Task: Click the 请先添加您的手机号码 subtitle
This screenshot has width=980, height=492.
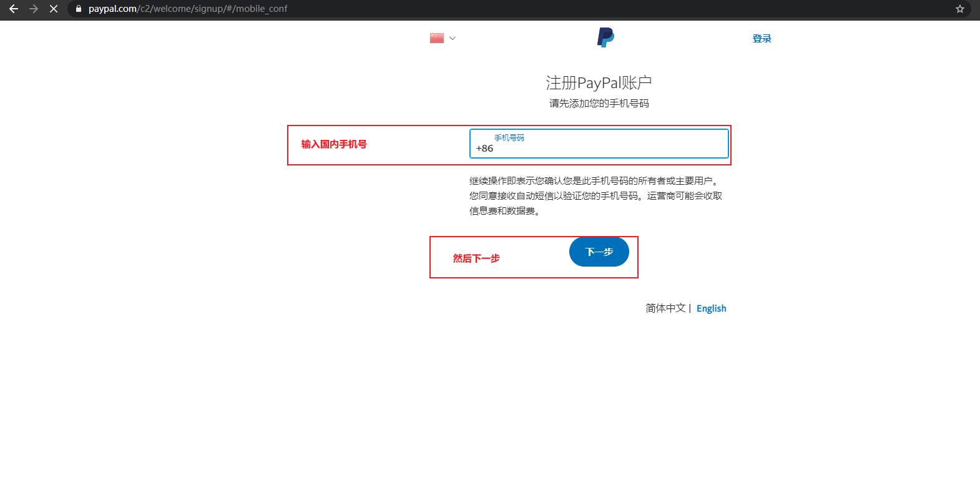Action: click(x=599, y=103)
